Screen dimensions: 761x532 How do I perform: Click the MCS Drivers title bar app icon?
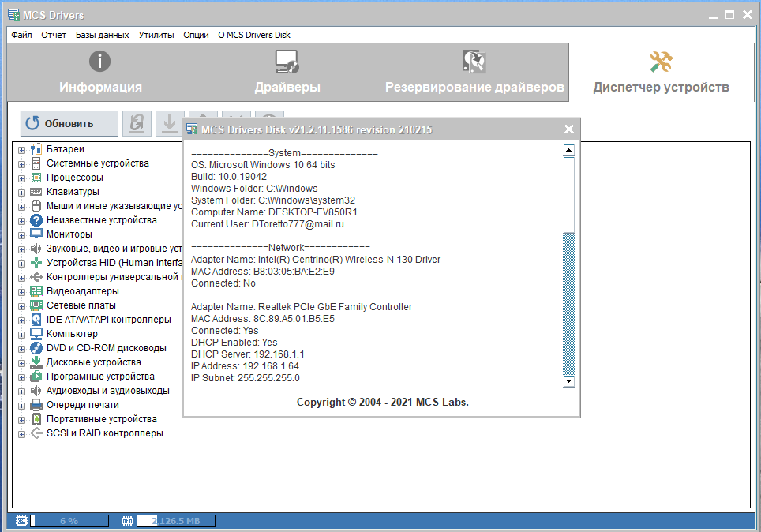coord(13,15)
